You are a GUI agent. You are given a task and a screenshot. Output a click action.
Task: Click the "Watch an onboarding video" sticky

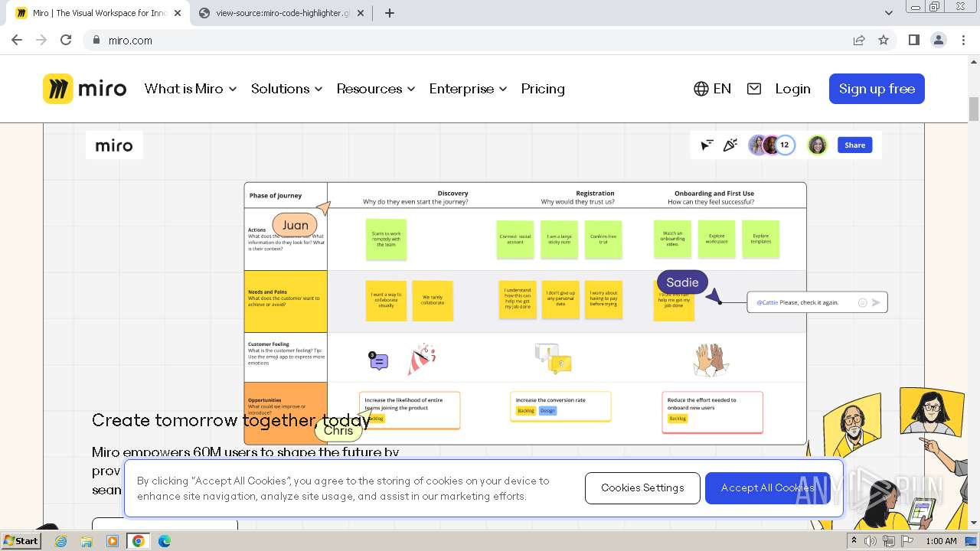pos(672,240)
